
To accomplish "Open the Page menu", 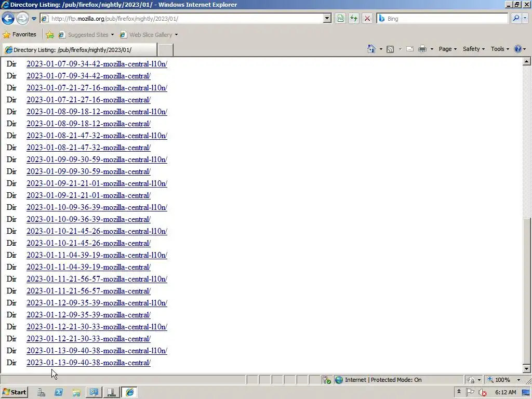I will coord(447,49).
